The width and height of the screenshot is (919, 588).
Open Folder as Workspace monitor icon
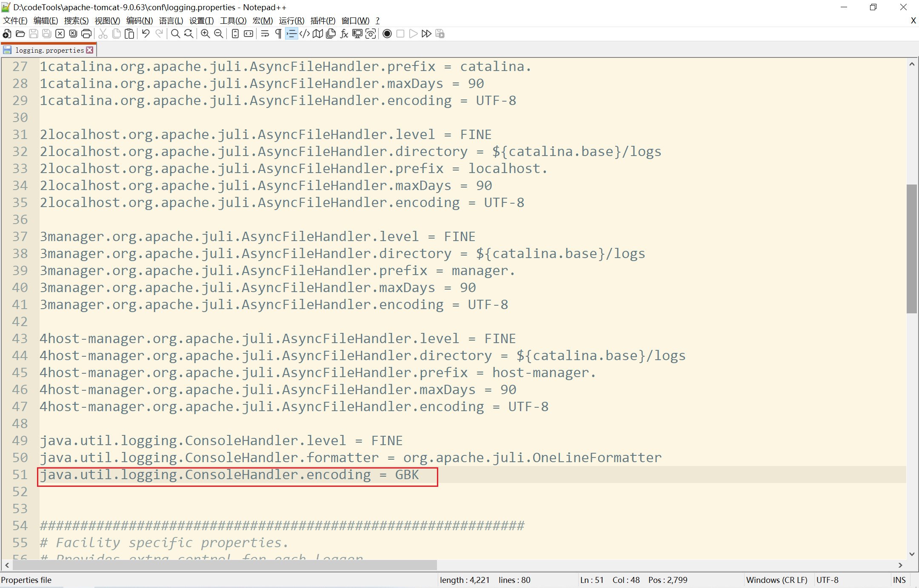(357, 34)
